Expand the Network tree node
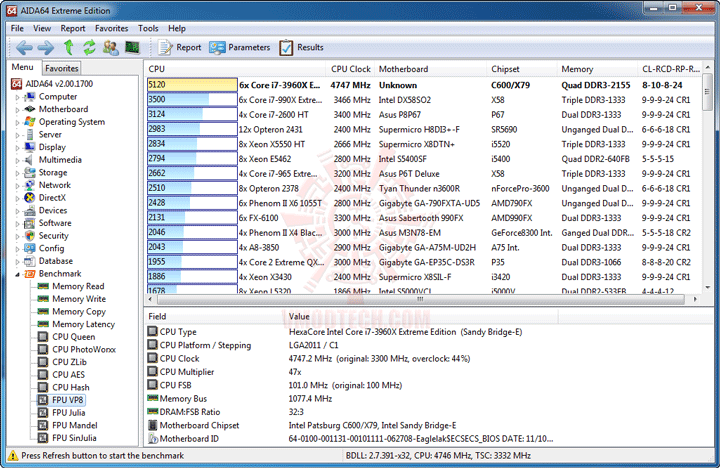720x468 pixels. [x=17, y=186]
